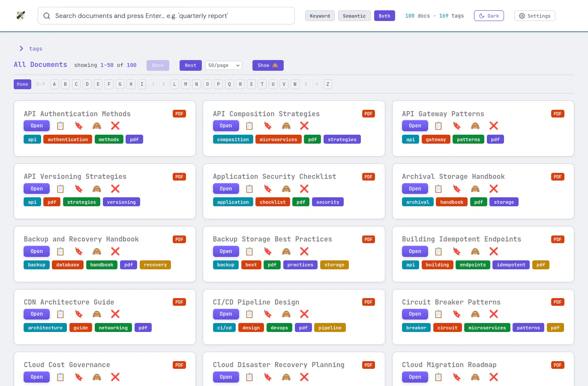Viewport: 588px width, 386px height.
Task: Click 'gateway' tag on API Gateway Patterns
Action: click(436, 139)
